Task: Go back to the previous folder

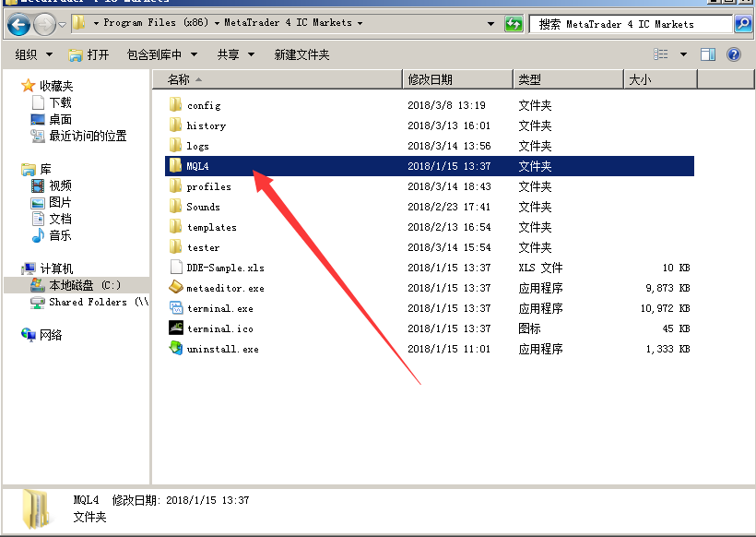Action: [19, 24]
